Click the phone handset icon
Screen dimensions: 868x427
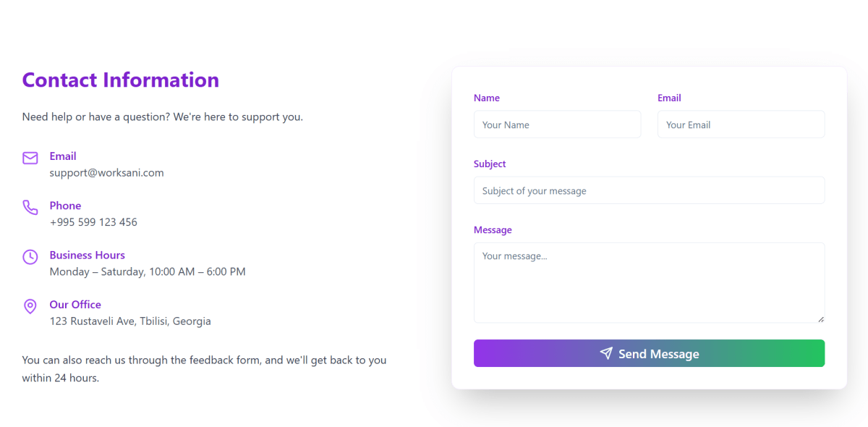(x=30, y=208)
